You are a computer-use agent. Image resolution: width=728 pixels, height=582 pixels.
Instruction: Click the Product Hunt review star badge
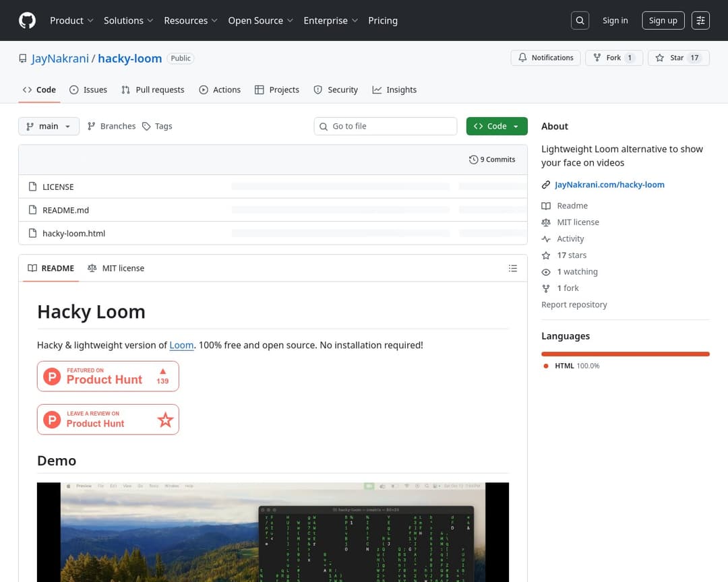tap(108, 420)
